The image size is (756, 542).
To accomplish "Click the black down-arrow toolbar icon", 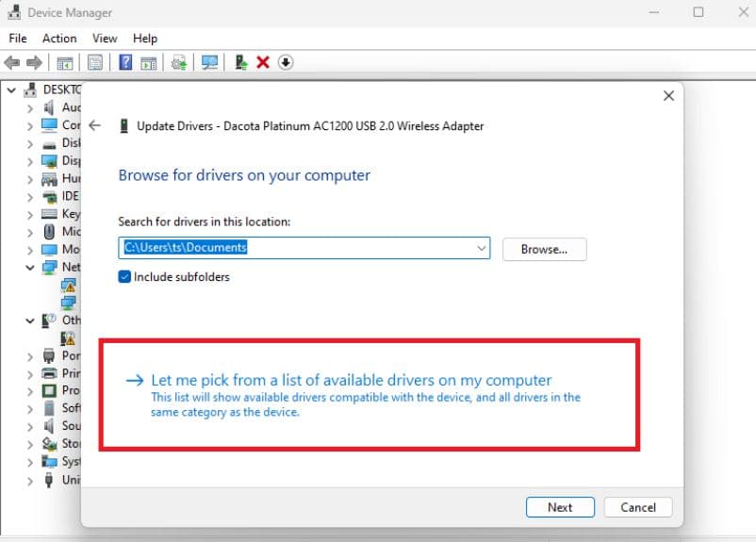I will (x=286, y=62).
